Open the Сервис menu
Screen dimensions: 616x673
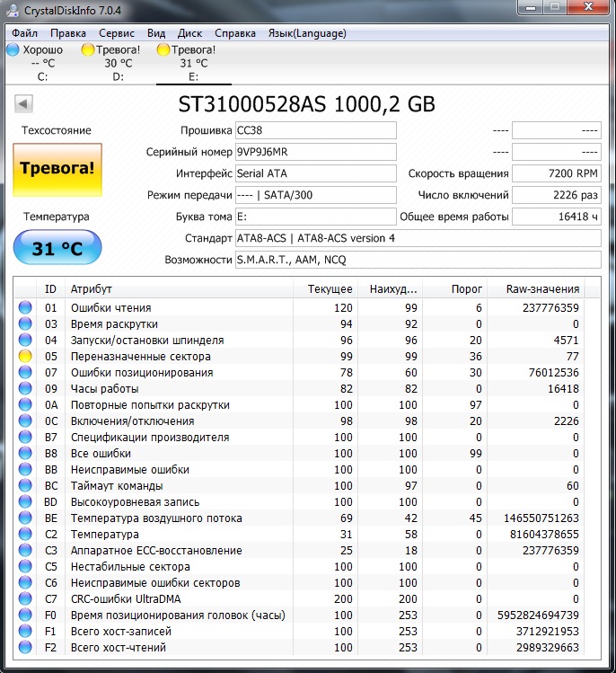[117, 33]
